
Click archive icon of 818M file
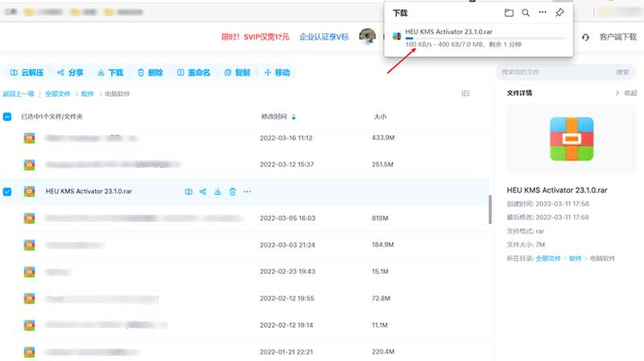29,218
